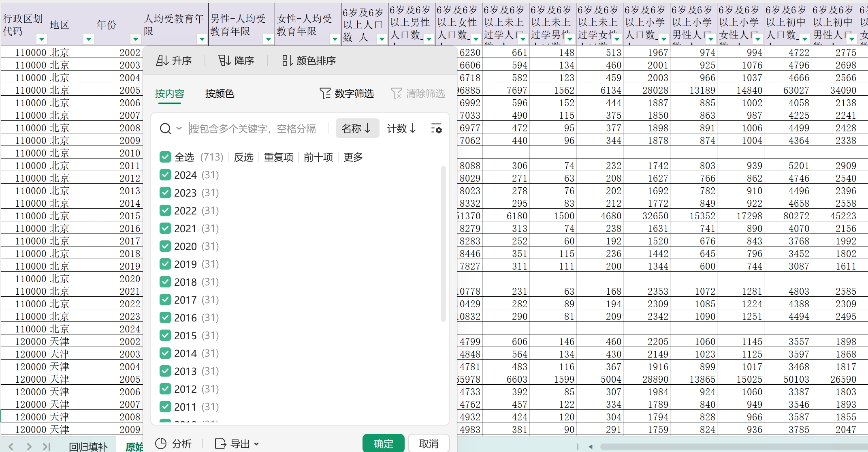
Task: Open 数字筛选 number filter
Action: (347, 94)
